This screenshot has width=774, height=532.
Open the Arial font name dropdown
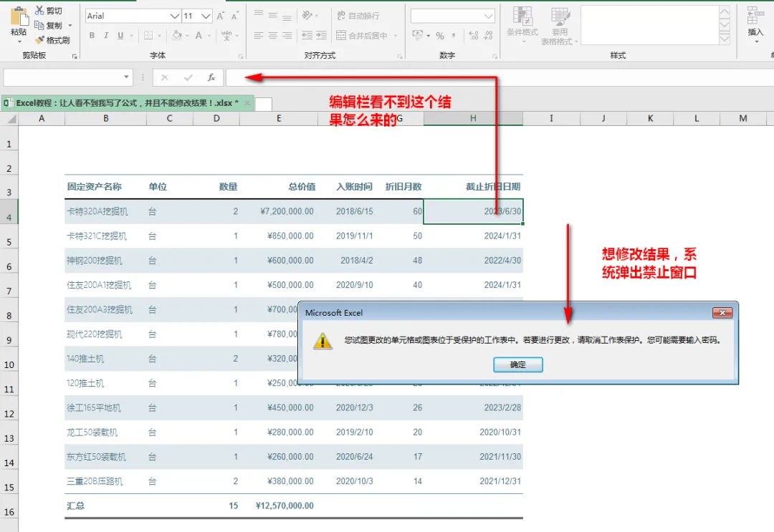(x=175, y=16)
